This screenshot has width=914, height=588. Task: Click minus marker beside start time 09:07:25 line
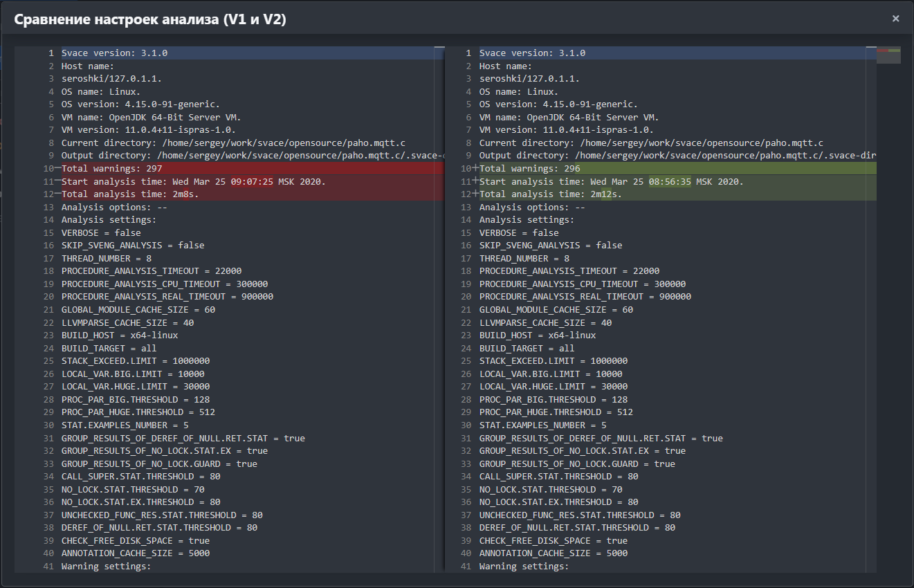pyautogui.click(x=58, y=181)
